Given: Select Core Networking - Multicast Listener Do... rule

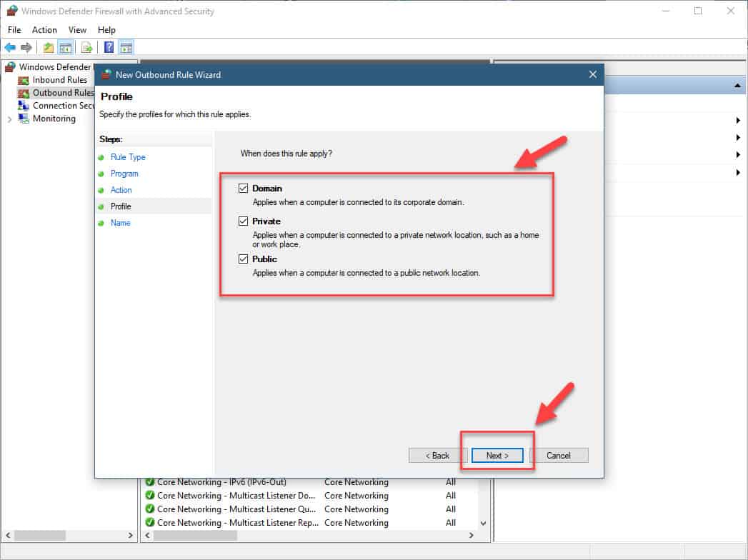Looking at the screenshot, I should (x=236, y=495).
